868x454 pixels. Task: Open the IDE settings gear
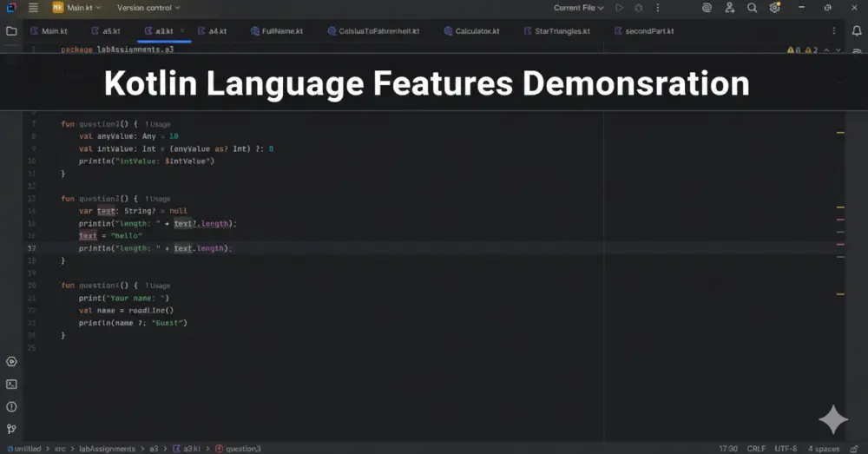(x=774, y=7)
